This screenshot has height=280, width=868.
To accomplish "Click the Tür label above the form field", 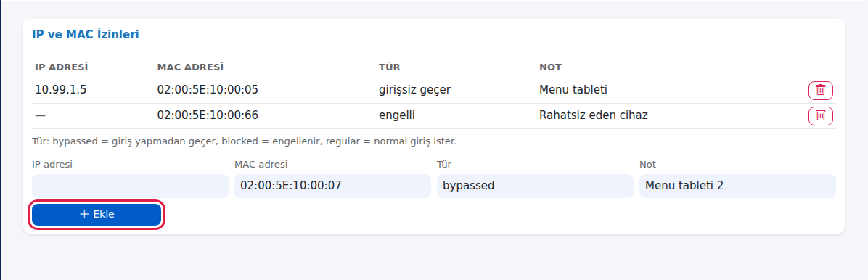I will coord(444,165).
